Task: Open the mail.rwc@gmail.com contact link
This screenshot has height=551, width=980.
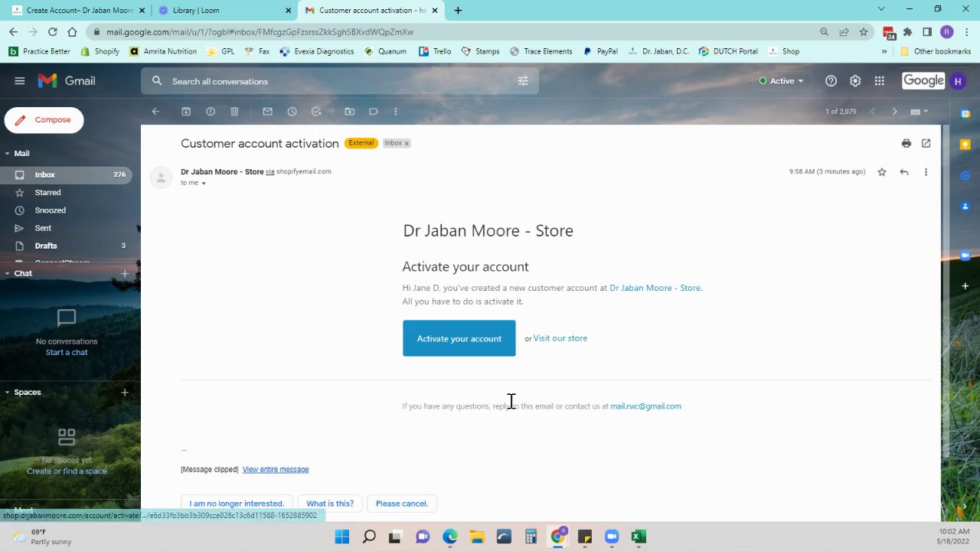Action: tap(645, 406)
